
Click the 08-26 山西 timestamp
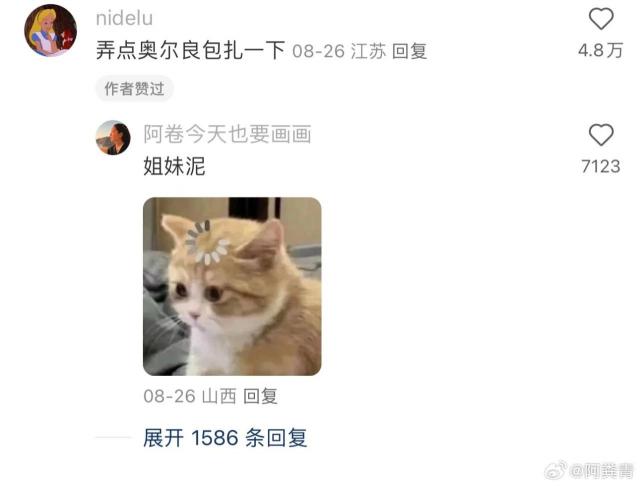tap(190, 396)
